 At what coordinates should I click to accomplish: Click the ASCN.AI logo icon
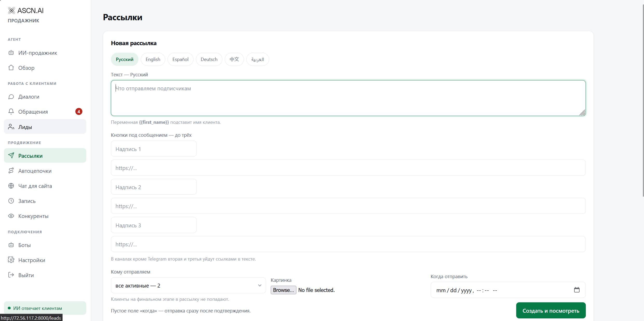[x=11, y=10]
